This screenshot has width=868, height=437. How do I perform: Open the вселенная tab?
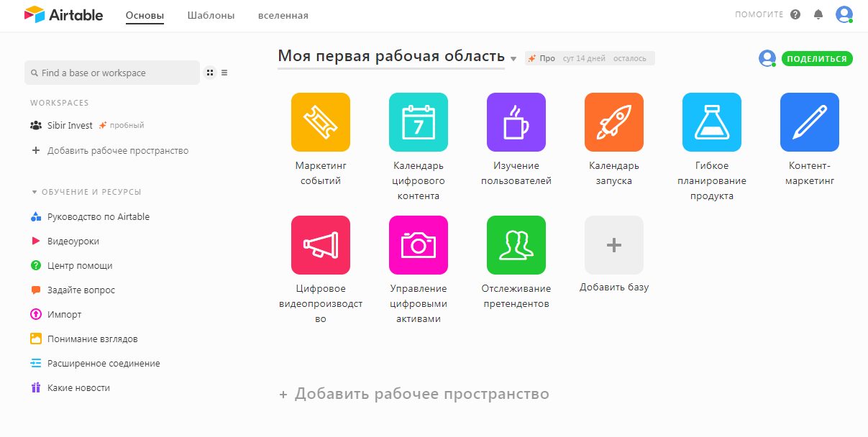pos(283,14)
